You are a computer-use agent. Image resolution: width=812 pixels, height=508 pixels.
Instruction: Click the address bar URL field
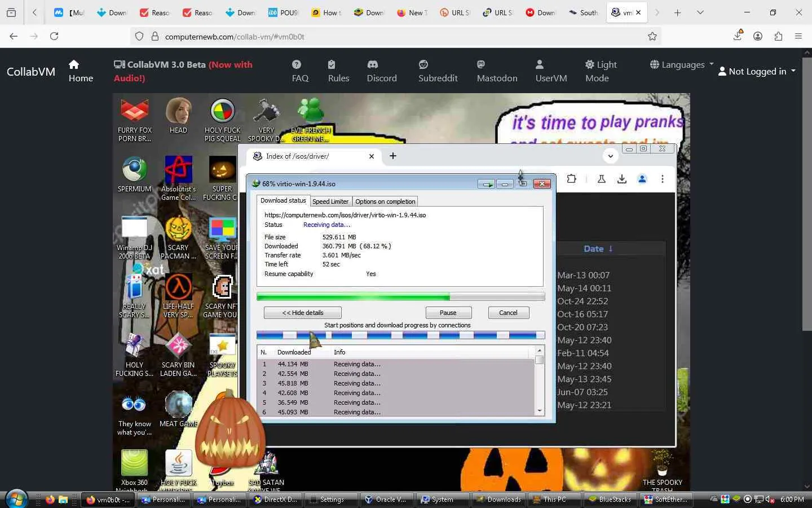click(x=395, y=36)
